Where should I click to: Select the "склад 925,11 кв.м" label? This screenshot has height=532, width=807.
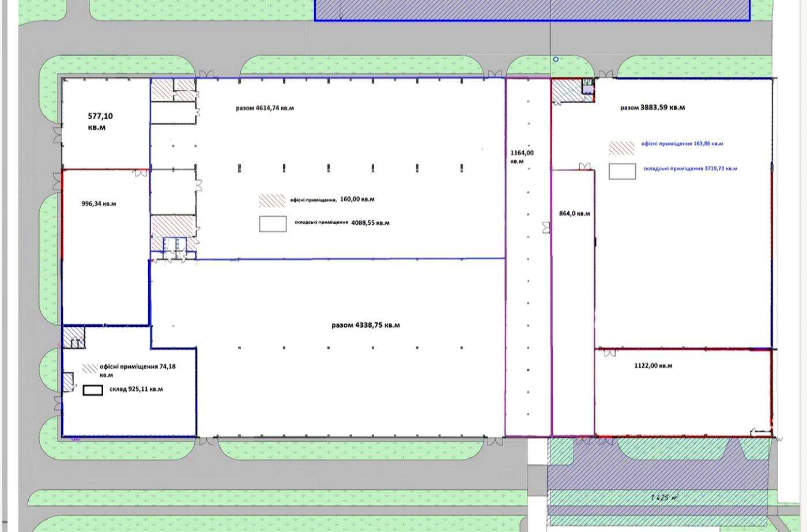coord(136,389)
